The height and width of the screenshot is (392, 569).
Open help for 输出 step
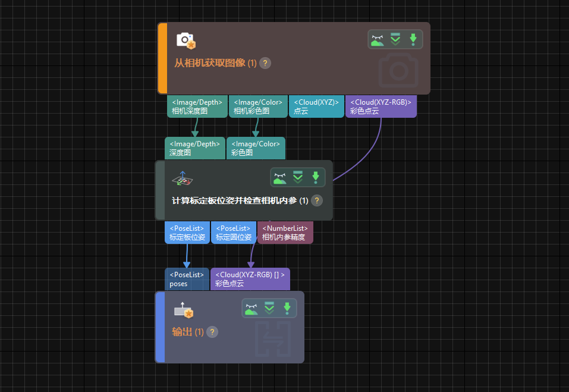point(212,332)
